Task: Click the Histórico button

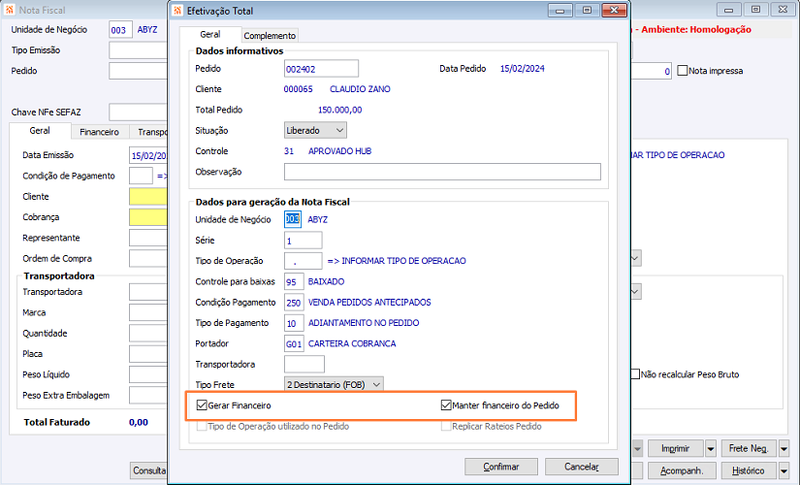Action: click(x=748, y=470)
